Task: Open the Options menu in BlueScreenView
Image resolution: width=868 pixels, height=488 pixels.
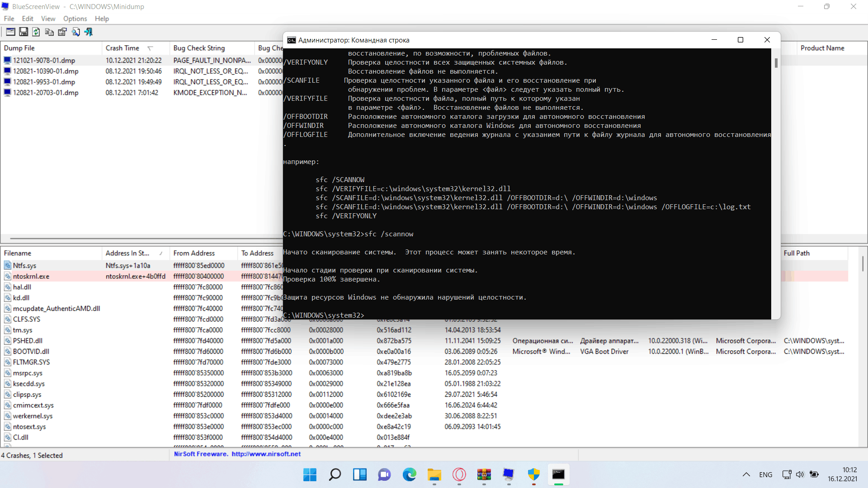Action: coord(75,19)
